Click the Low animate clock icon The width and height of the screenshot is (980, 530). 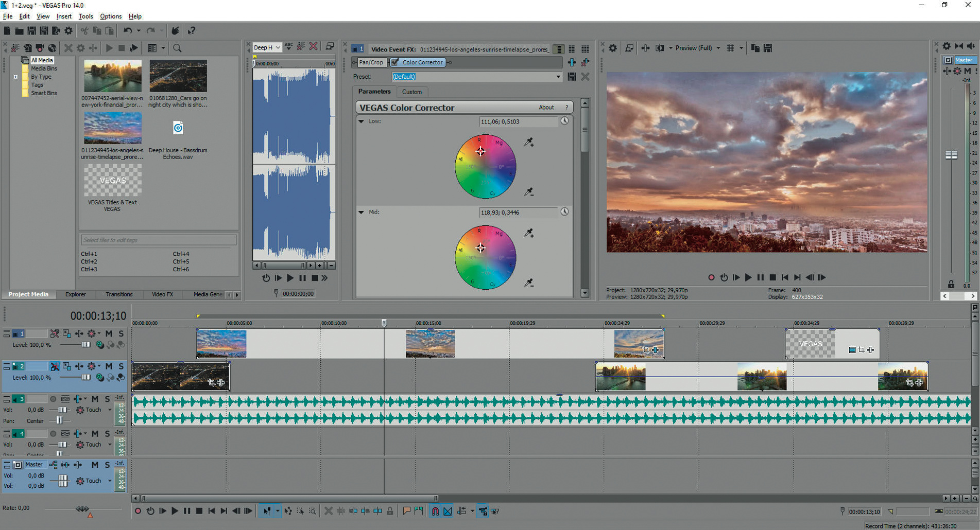coord(565,121)
